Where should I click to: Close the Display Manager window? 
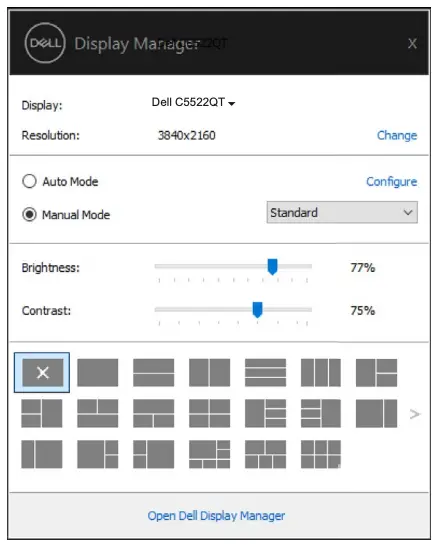pos(412,43)
